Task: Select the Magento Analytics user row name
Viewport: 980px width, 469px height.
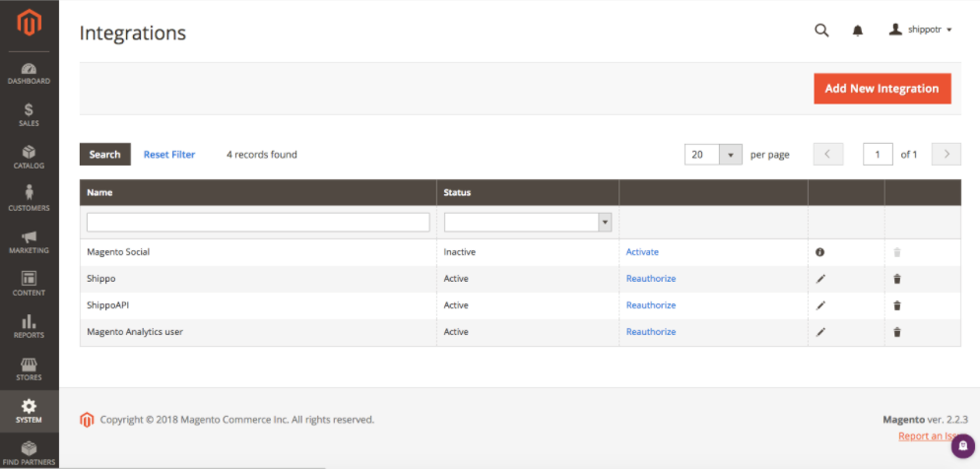Action: [x=135, y=332]
